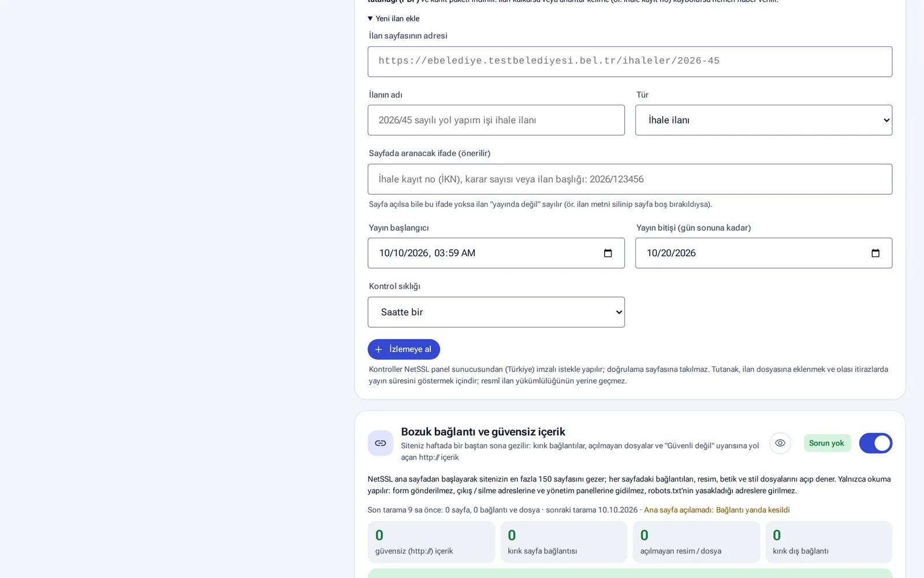Collapse the "Yeni ilan ekle" section

click(394, 18)
